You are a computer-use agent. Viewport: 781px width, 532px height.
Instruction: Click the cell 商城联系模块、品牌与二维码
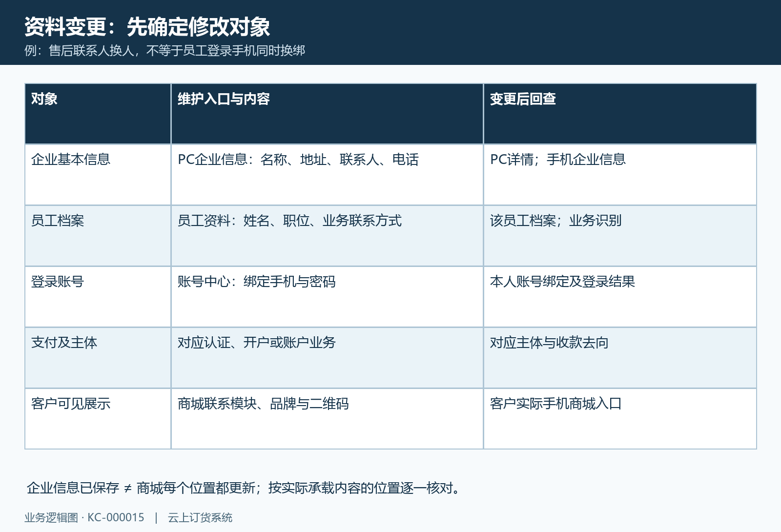pos(327,419)
